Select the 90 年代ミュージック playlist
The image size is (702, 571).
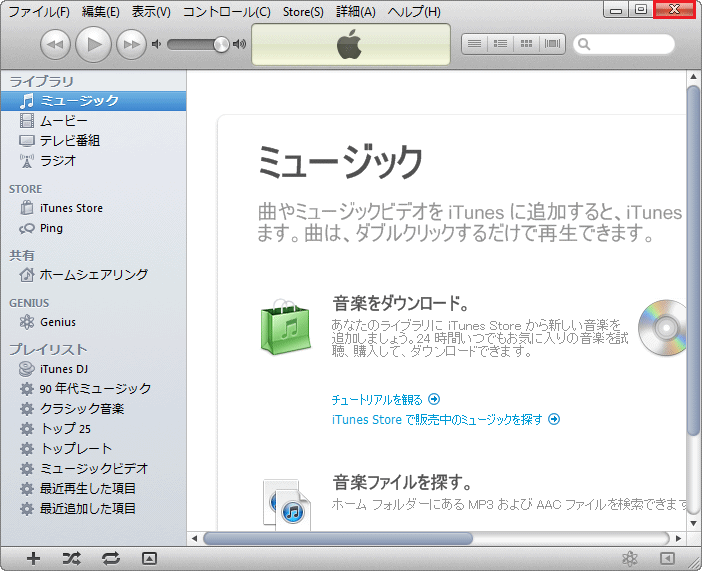point(93,389)
